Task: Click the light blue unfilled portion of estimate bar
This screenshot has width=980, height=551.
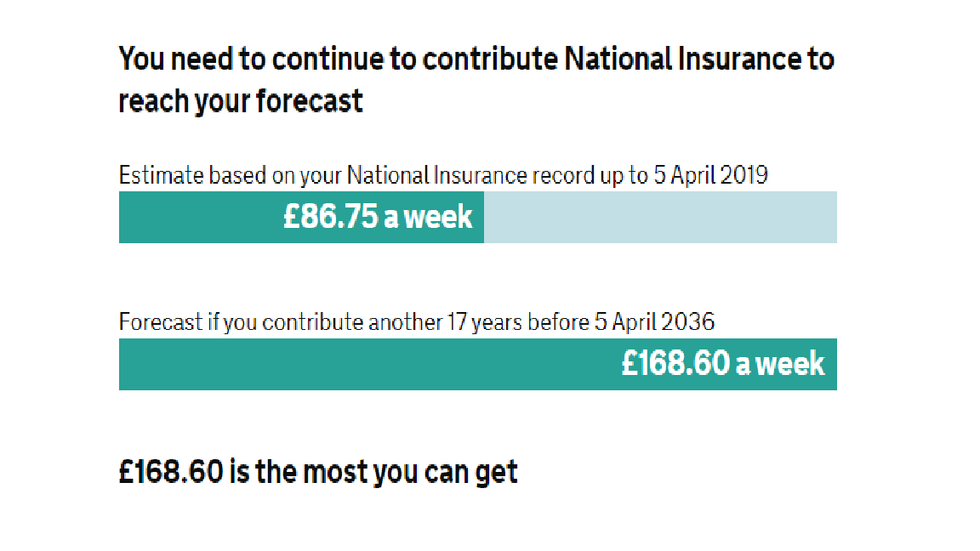Action: pyautogui.click(x=660, y=218)
